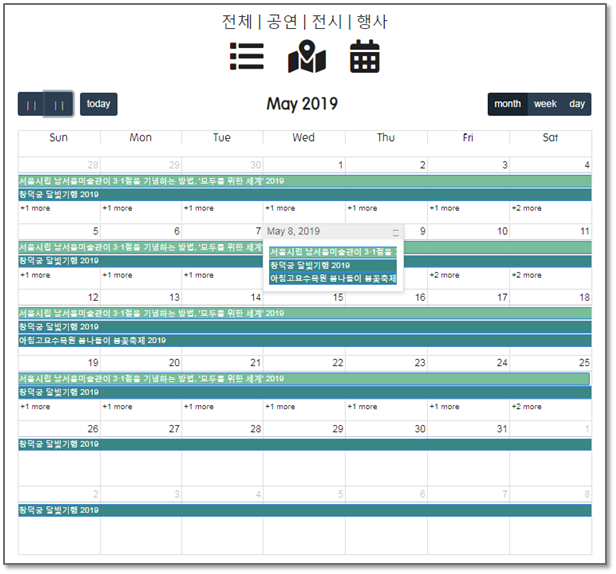Open the map view icon

pyautogui.click(x=307, y=56)
